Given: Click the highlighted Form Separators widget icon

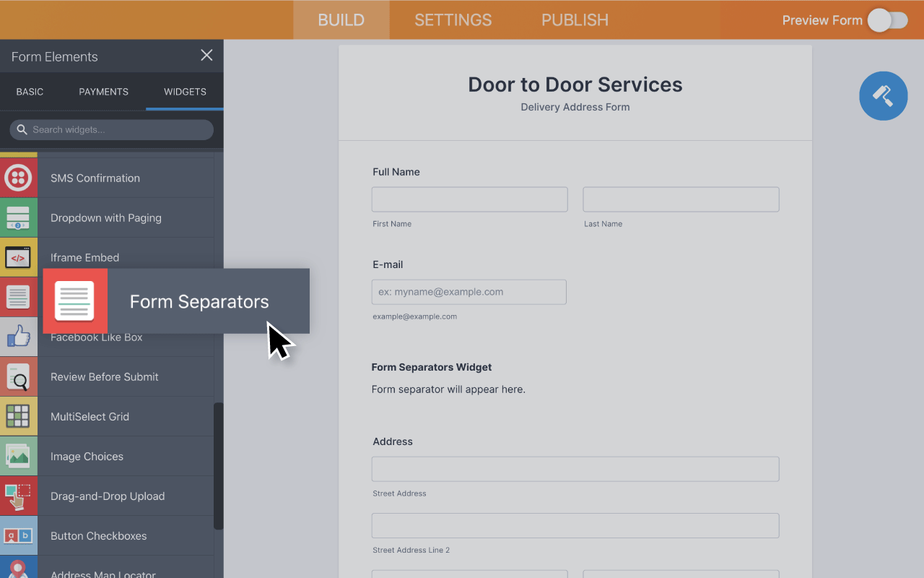Looking at the screenshot, I should point(74,301).
